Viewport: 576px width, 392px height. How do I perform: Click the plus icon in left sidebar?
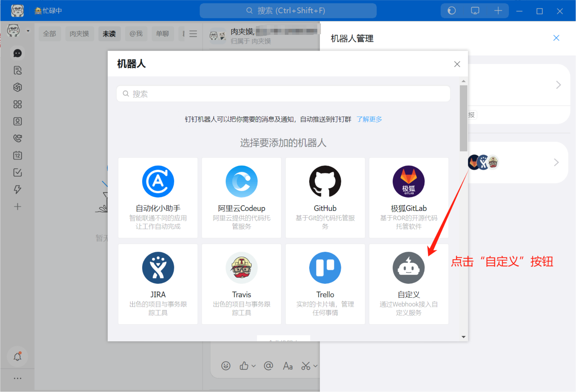[17, 207]
